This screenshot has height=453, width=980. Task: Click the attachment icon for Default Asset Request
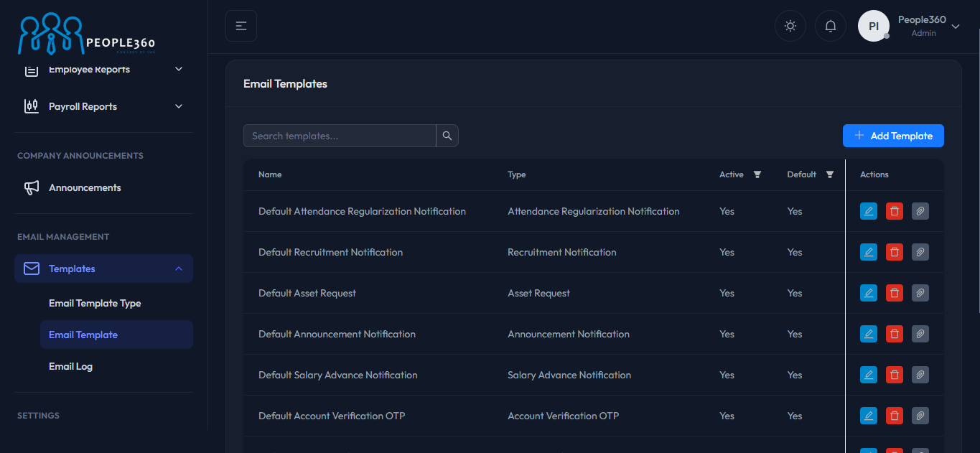pos(920,293)
